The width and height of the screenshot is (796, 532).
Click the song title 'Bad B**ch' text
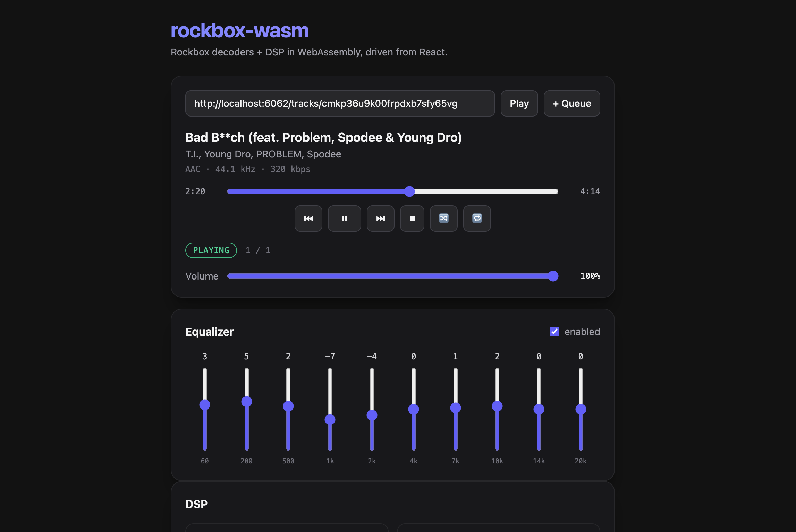pyautogui.click(x=323, y=138)
